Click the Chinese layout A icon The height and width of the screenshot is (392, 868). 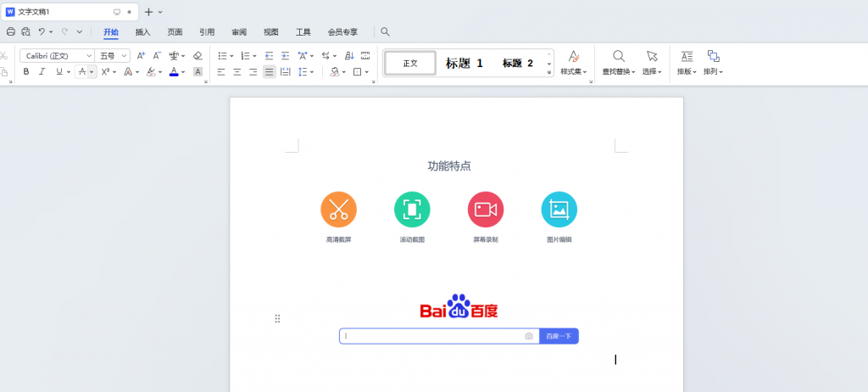(303, 55)
